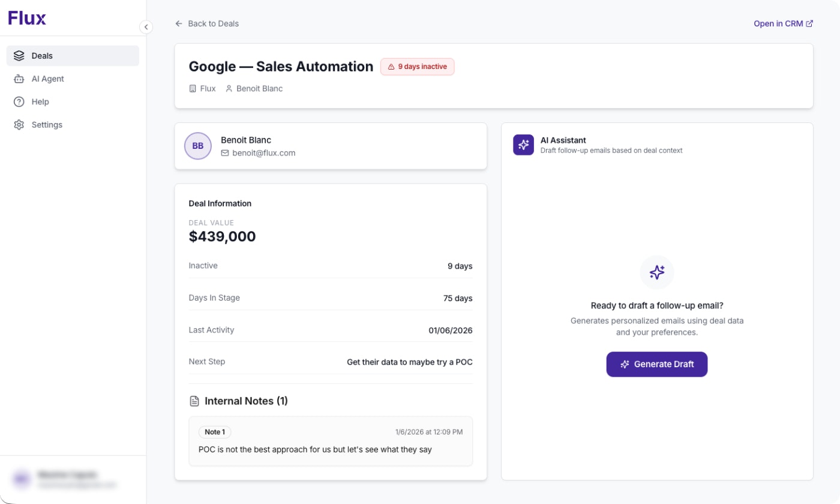Click the envelope icon beside the email
Image resolution: width=840 pixels, height=504 pixels.
(225, 153)
